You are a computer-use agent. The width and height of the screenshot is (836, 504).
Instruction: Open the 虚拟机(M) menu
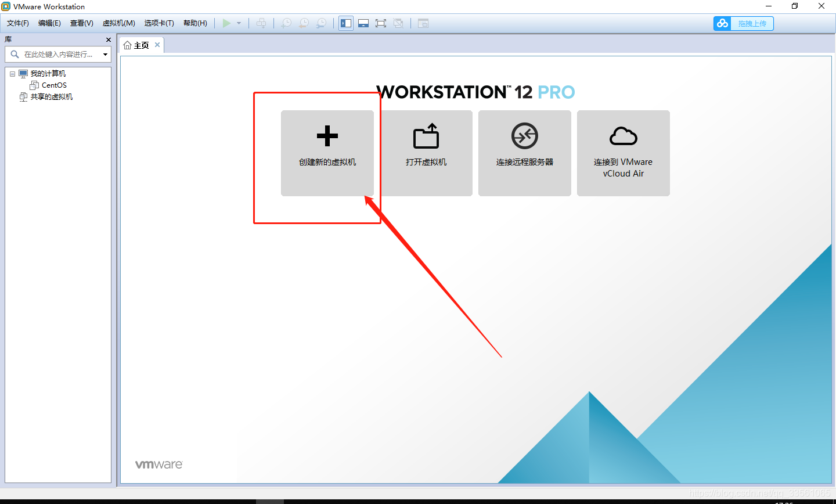[119, 23]
